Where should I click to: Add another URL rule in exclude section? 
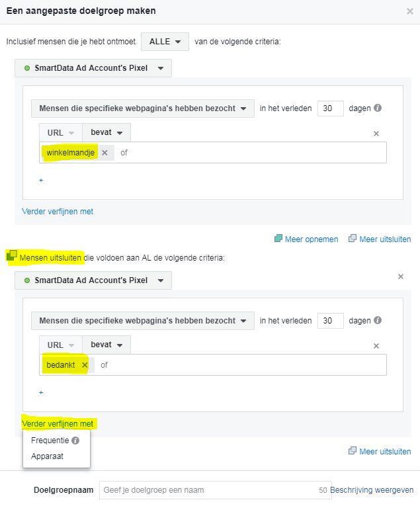41,392
